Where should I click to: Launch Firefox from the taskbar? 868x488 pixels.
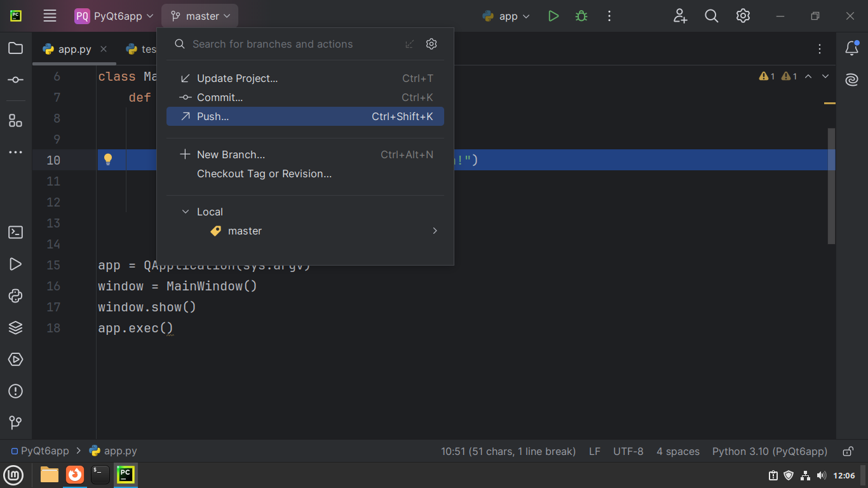(x=75, y=475)
